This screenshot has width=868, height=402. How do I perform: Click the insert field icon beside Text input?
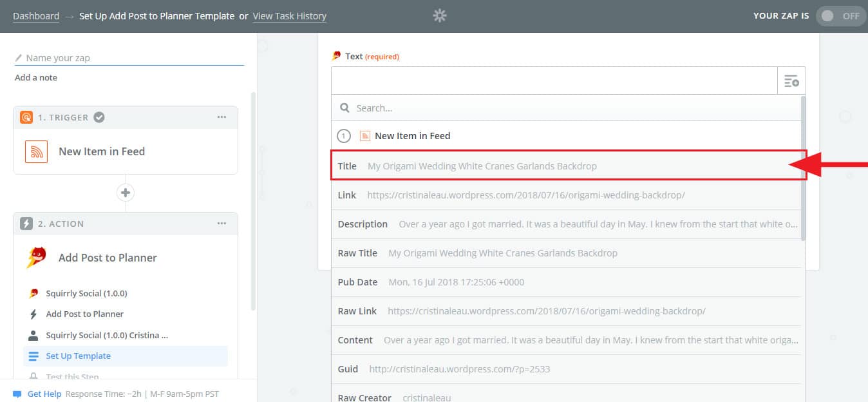click(x=791, y=81)
